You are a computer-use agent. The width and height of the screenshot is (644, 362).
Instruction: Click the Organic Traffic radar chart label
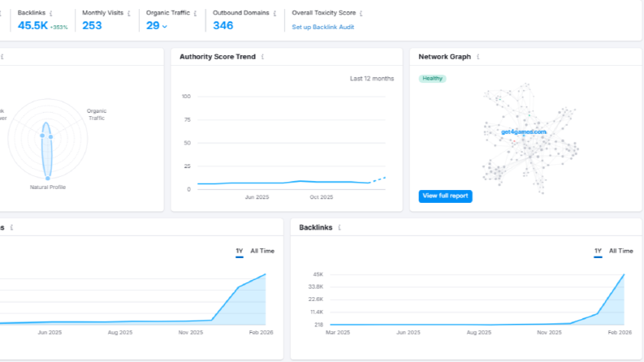point(97,114)
